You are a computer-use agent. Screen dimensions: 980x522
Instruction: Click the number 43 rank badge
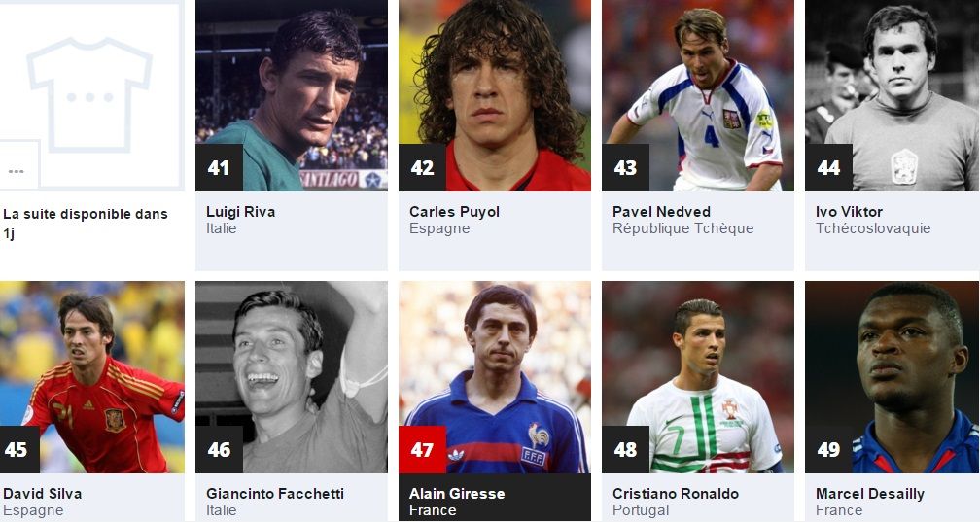(x=626, y=167)
